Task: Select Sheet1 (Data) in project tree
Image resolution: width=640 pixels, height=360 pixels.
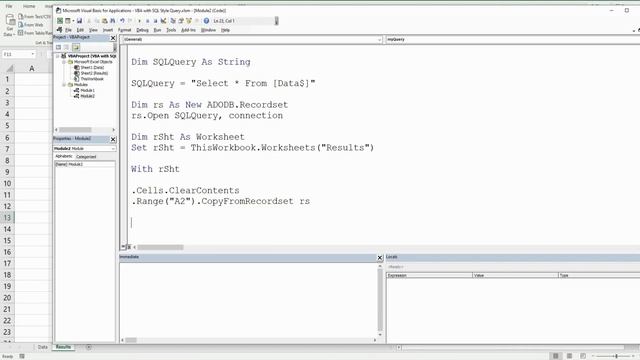Action: click(92, 67)
